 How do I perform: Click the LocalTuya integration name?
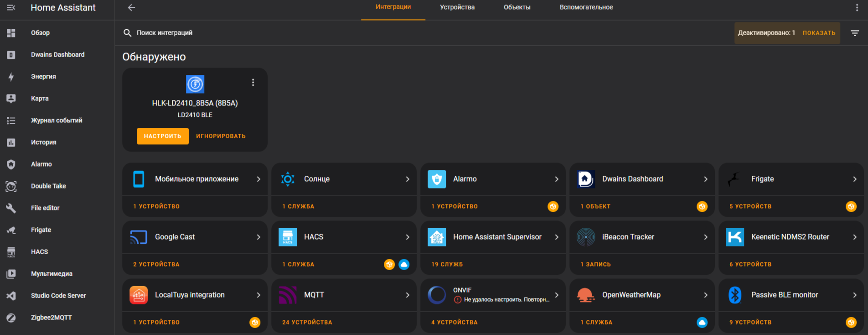click(190, 295)
